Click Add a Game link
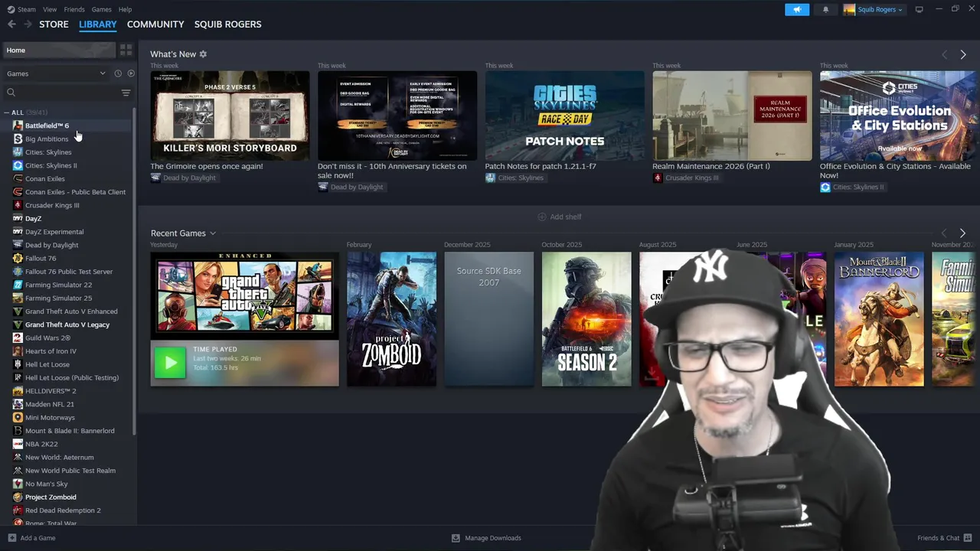980x551 pixels. pos(38,538)
